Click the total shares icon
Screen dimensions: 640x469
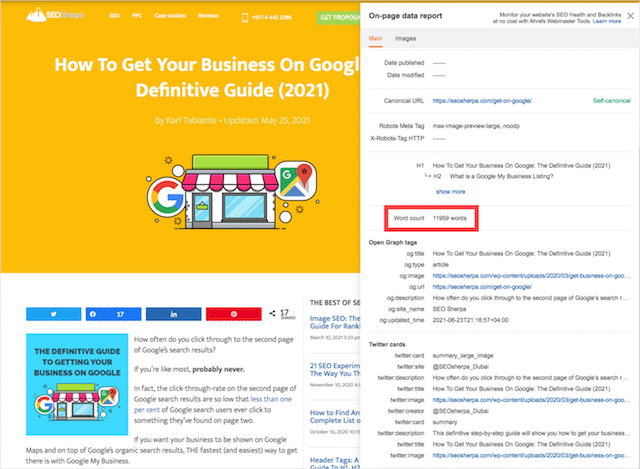(x=272, y=313)
